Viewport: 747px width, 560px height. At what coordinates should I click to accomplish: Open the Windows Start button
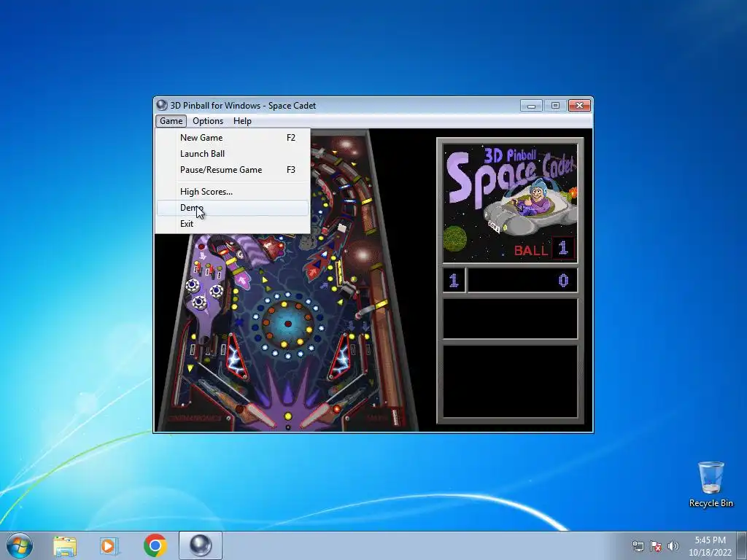pos(20,545)
